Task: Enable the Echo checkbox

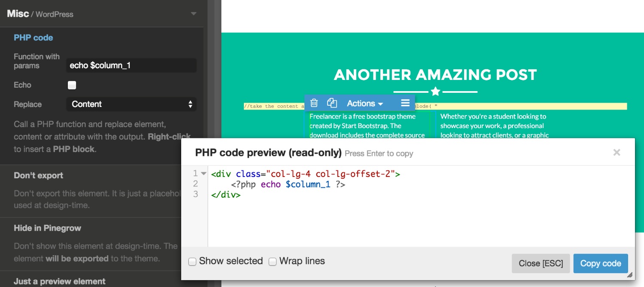Action: pyautogui.click(x=72, y=85)
